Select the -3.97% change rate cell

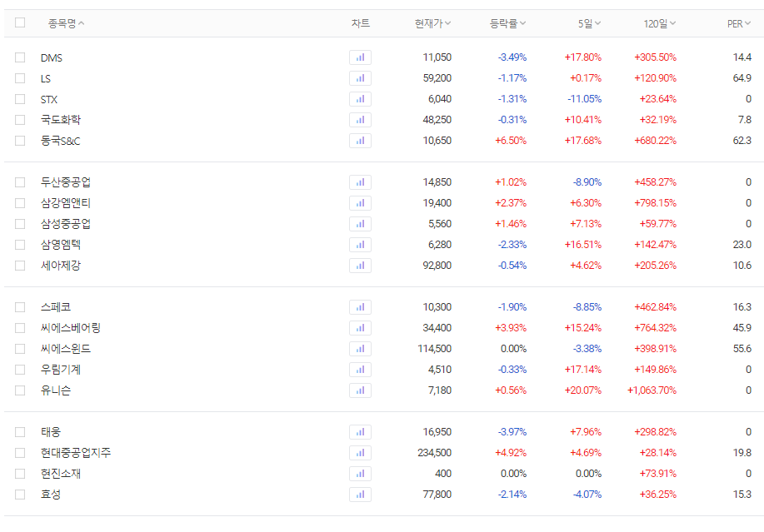click(512, 432)
